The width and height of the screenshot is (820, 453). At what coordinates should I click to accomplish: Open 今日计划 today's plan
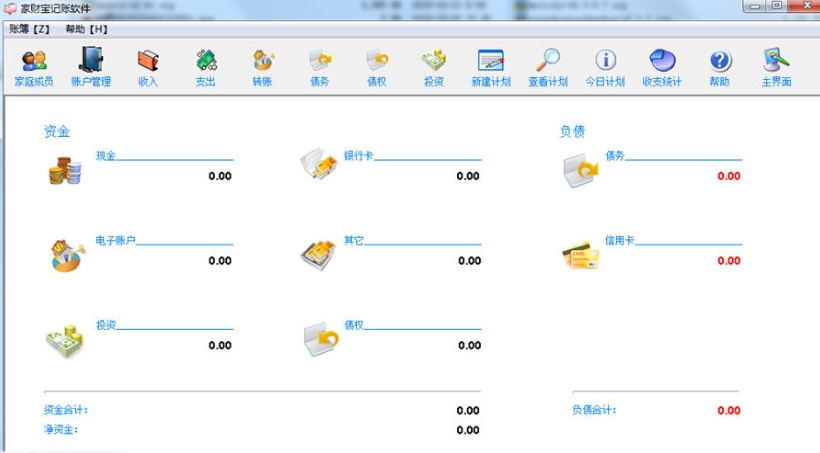pos(605,67)
